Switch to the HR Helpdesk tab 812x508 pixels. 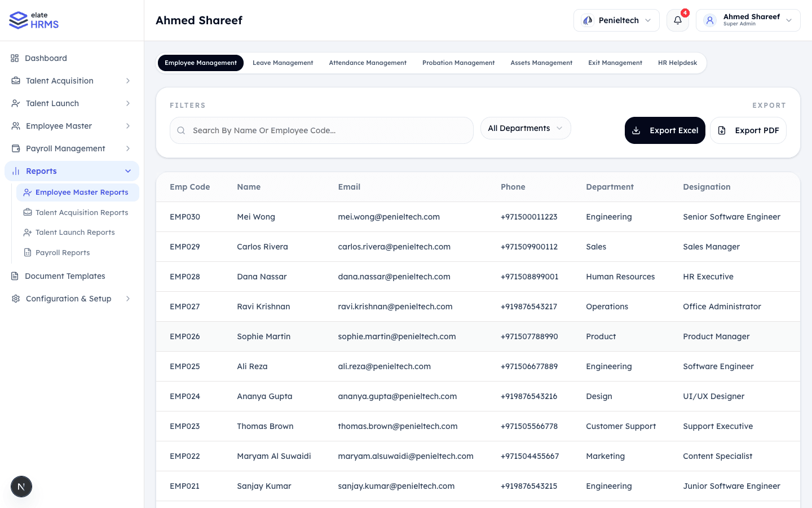pos(677,63)
